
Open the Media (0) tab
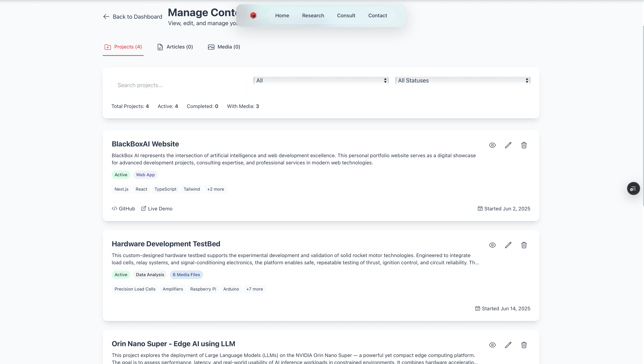pyautogui.click(x=224, y=47)
